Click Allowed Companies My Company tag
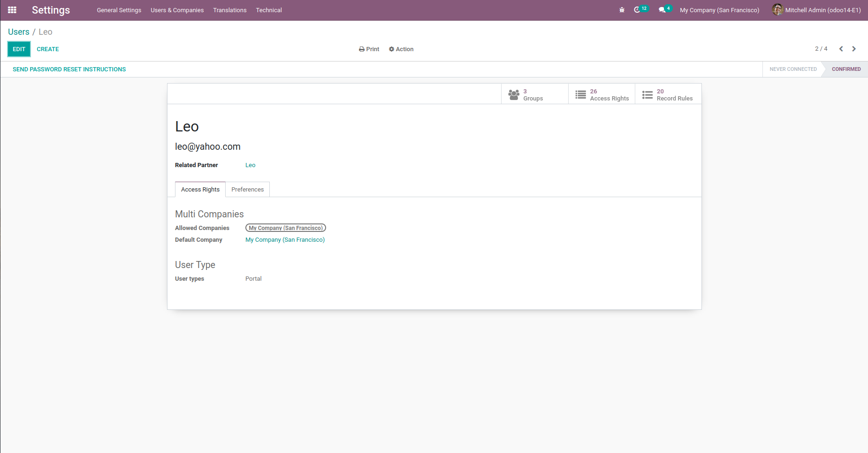The width and height of the screenshot is (868, 453). [x=286, y=228]
